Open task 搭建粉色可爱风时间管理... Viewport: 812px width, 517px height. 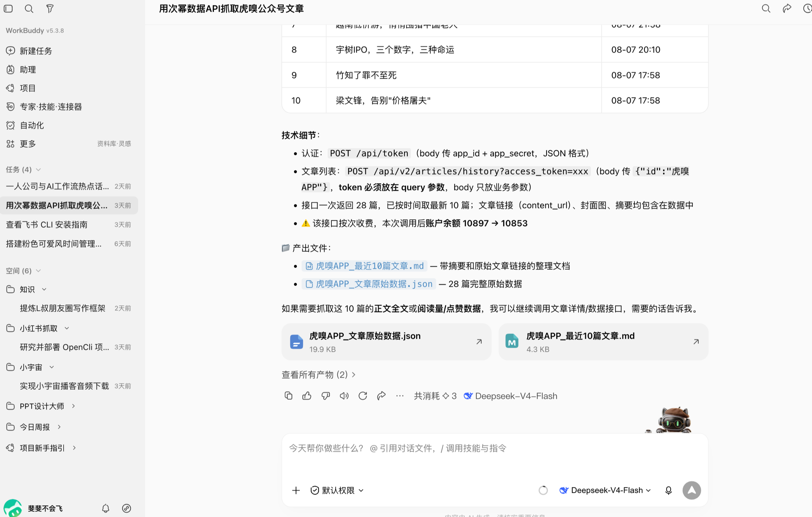[x=69, y=244]
